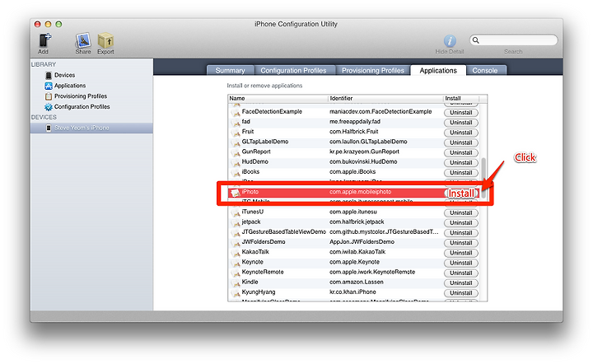This screenshot has width=593, height=364.
Task: Switch to the Applications tab
Action: (438, 71)
